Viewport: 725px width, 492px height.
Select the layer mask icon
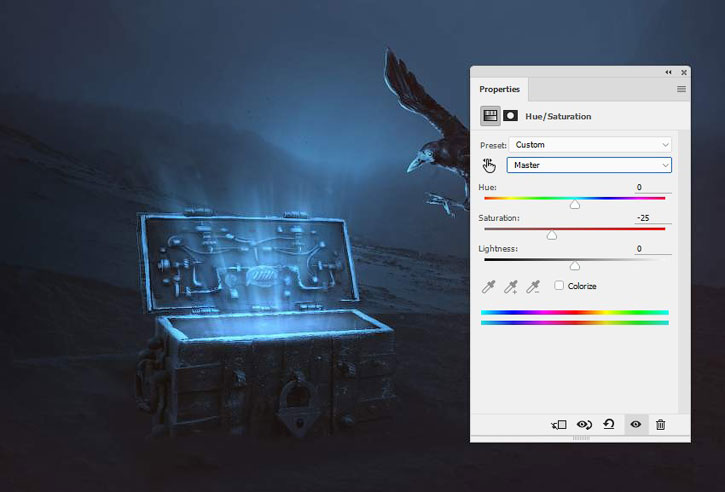click(510, 116)
